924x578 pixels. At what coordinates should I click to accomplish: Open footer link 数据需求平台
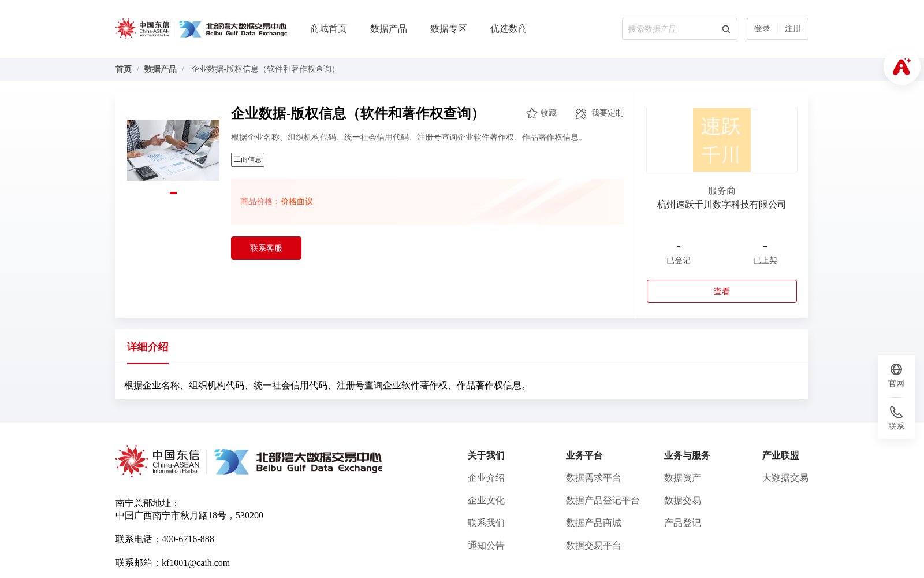(594, 478)
